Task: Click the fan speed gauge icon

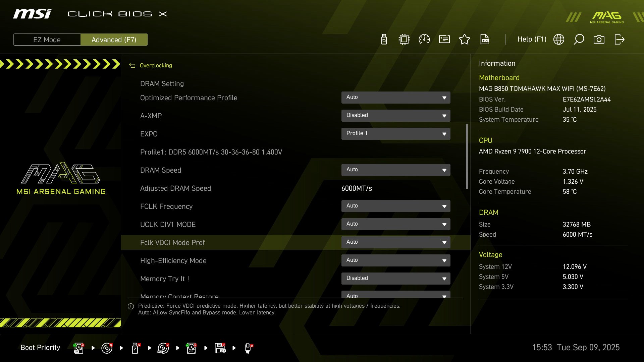Action: (x=424, y=39)
